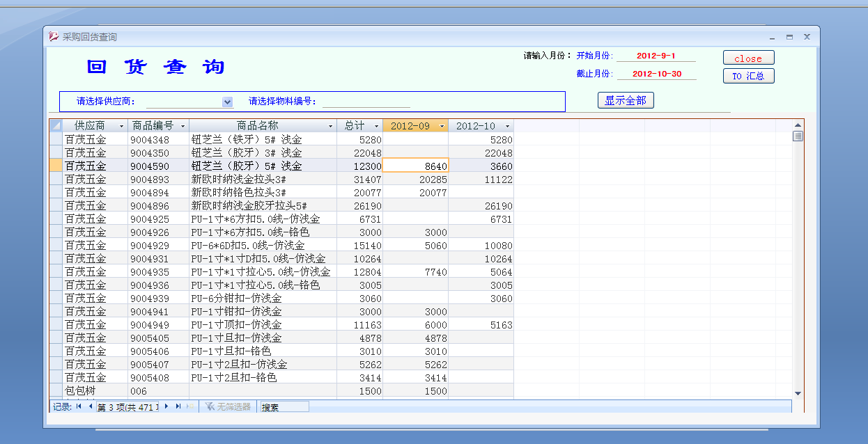Jump to last record arrow
This screenshot has height=444, width=868.
(178, 406)
